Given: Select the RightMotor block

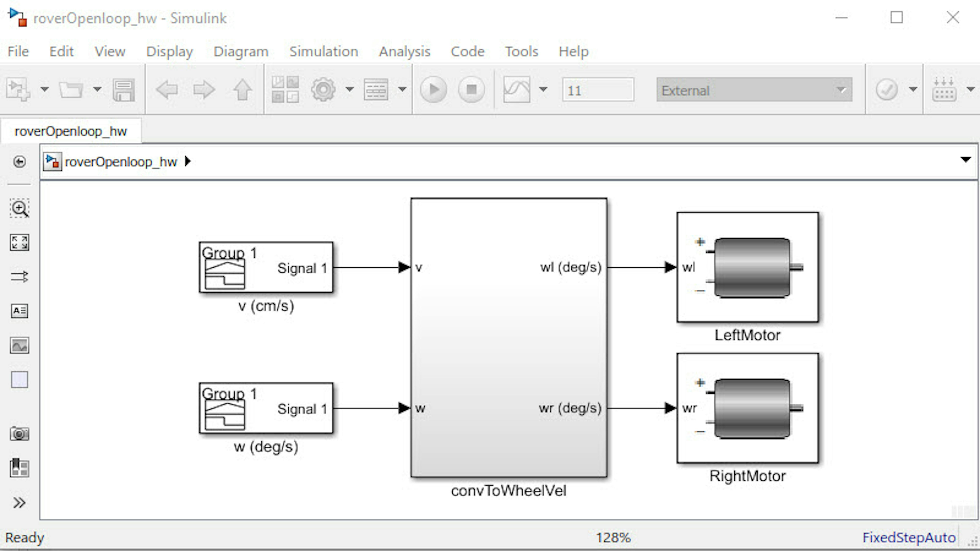Looking at the screenshot, I should click(x=748, y=408).
